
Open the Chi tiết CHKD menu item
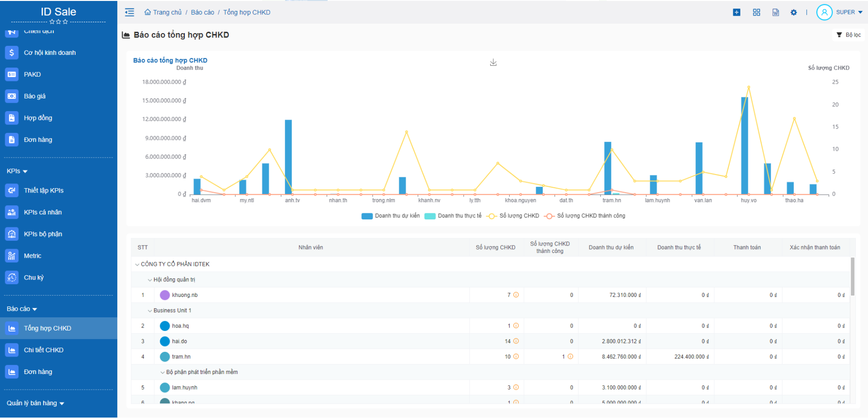click(x=59, y=350)
